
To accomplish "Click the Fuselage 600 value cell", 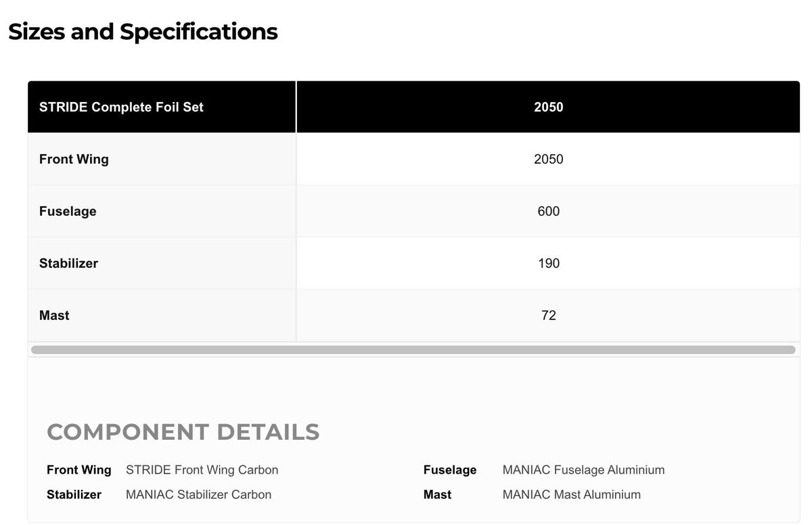I will tap(548, 211).
